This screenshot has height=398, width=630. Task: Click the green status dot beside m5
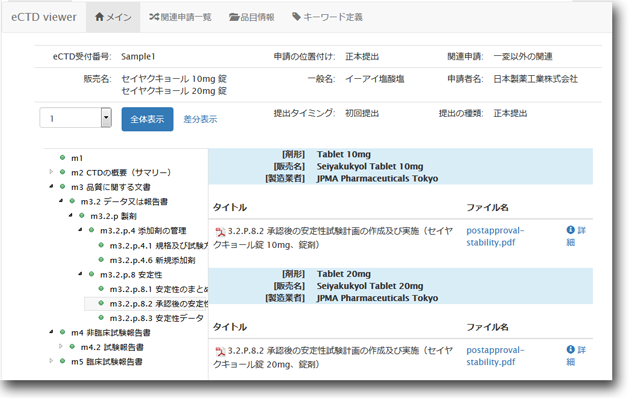(x=62, y=361)
